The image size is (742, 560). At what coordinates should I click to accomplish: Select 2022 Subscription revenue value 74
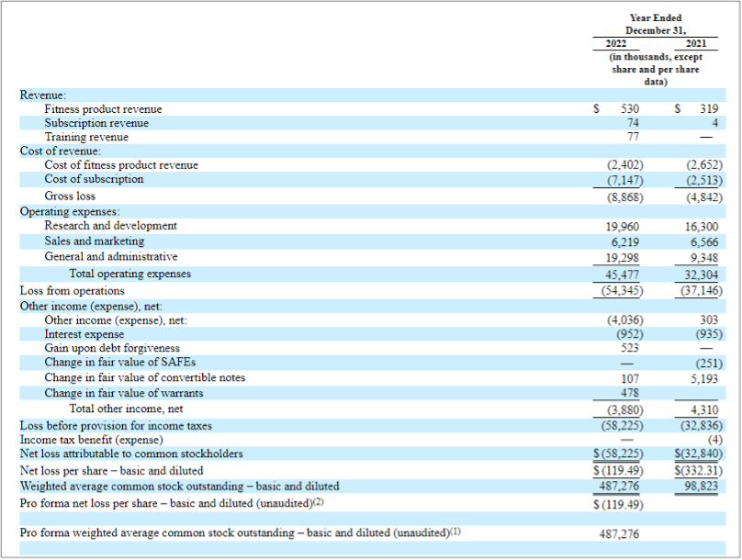point(633,123)
